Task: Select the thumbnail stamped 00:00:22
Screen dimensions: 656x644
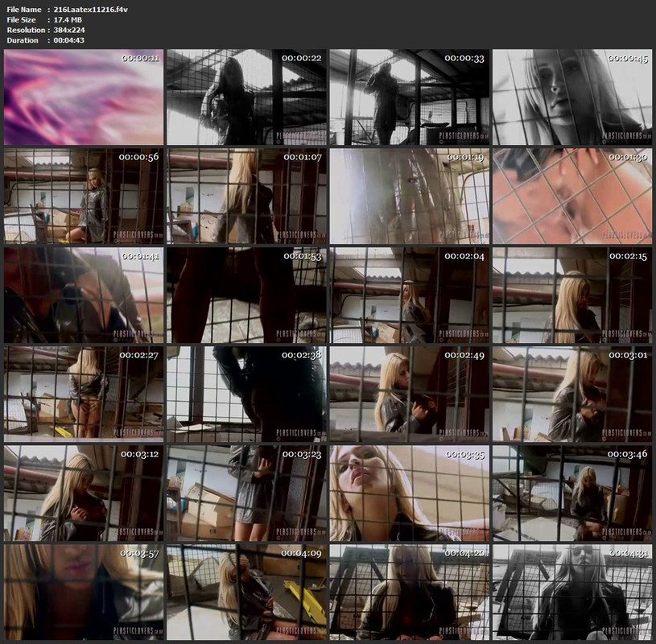Action: point(246,97)
